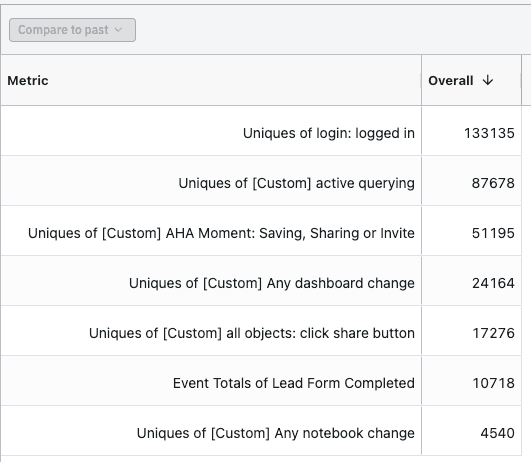Viewport: 531px width, 462px height.
Task: Click the value 17276
Action: pos(494,333)
